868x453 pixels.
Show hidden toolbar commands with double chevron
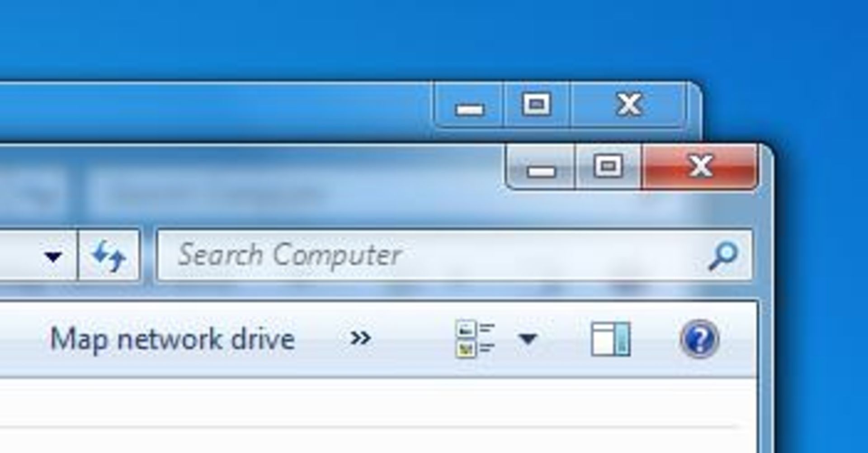[360, 338]
